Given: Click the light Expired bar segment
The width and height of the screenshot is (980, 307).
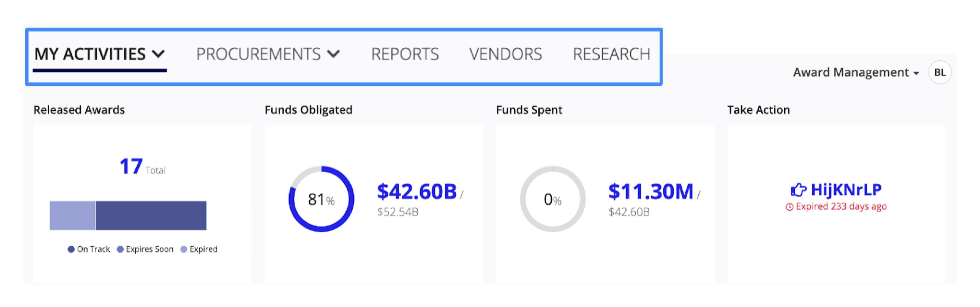Looking at the screenshot, I should [72, 216].
